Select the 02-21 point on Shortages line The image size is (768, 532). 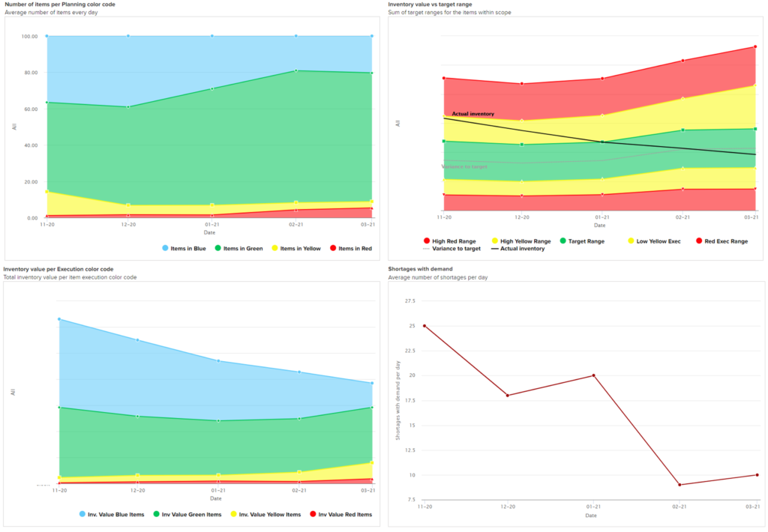pos(679,485)
